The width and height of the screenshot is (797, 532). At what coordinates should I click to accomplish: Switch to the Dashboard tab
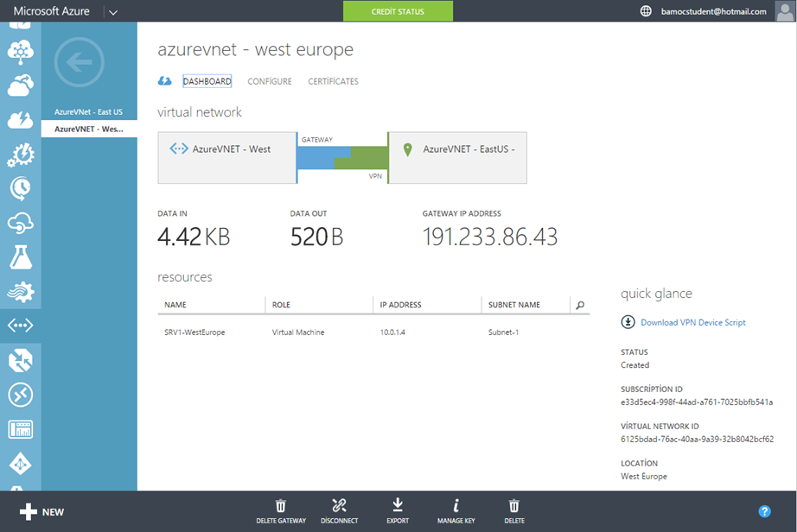(x=207, y=81)
